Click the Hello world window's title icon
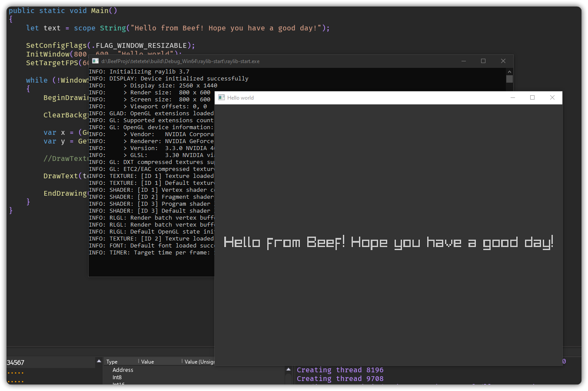The width and height of the screenshot is (588, 391). click(x=222, y=97)
